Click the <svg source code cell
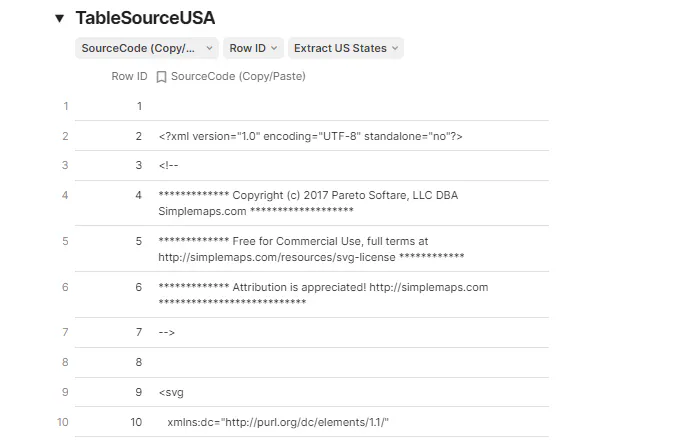Image resolution: width=692 pixels, height=442 pixels. (171, 392)
